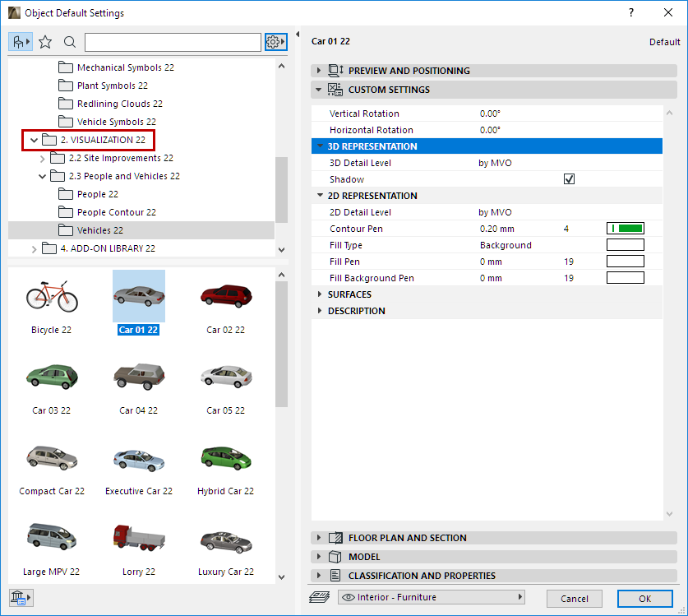Click the library folder view icon
Viewport: 688px width, 616px height.
[x=21, y=42]
